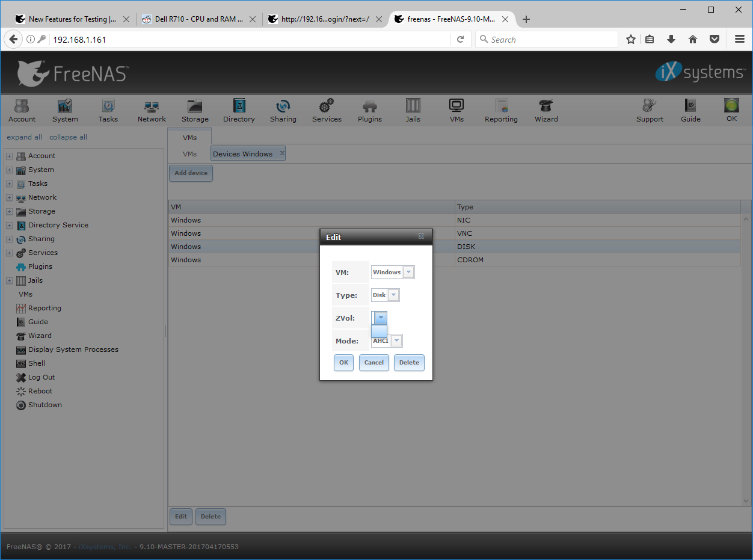Viewport: 753px width, 560px height.
Task: Close the Devices Windows tab
Action: tap(282, 153)
